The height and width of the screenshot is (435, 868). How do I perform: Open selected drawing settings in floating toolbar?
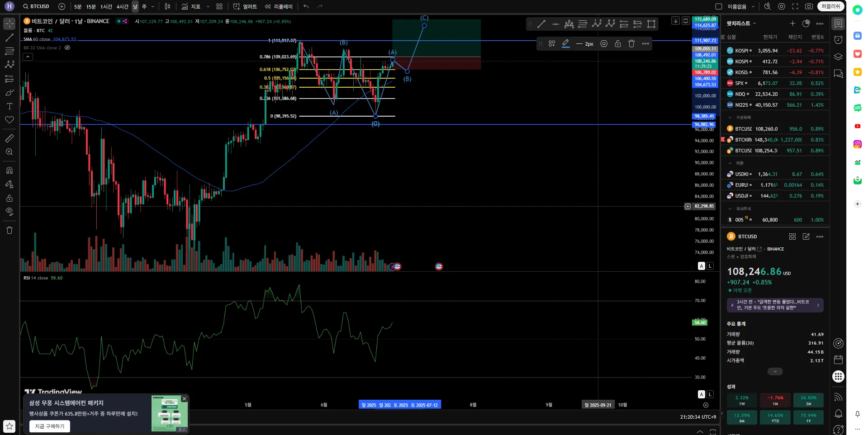[604, 44]
